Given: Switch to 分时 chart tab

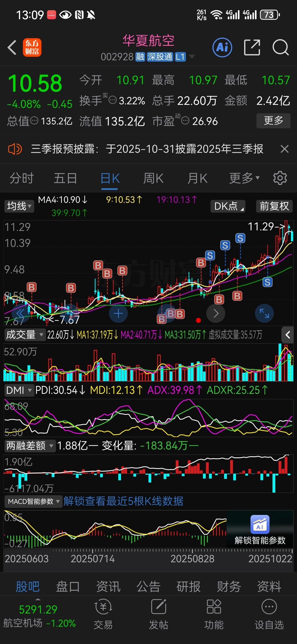Looking at the screenshot, I should click(22, 178).
